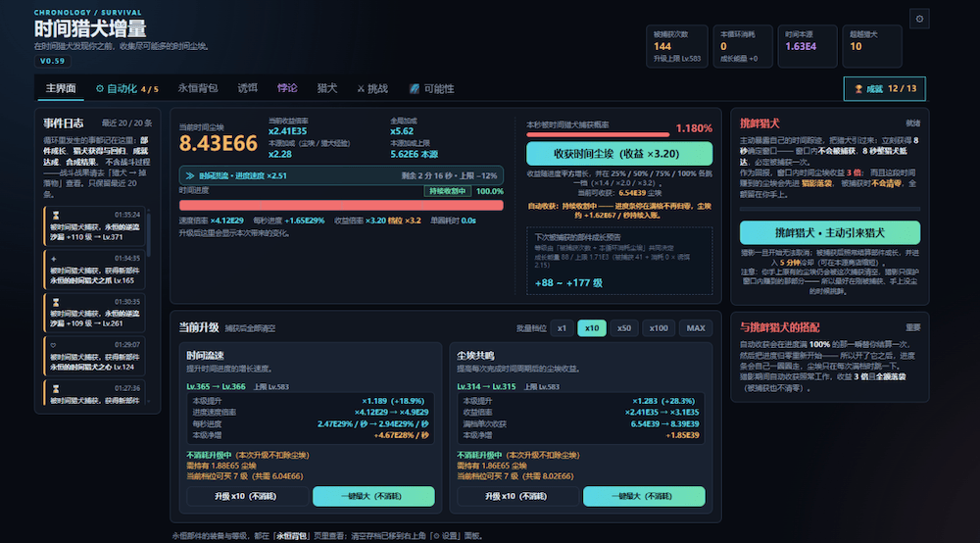Click hourglass icon in 01:35:24 log entry

(x=56, y=215)
